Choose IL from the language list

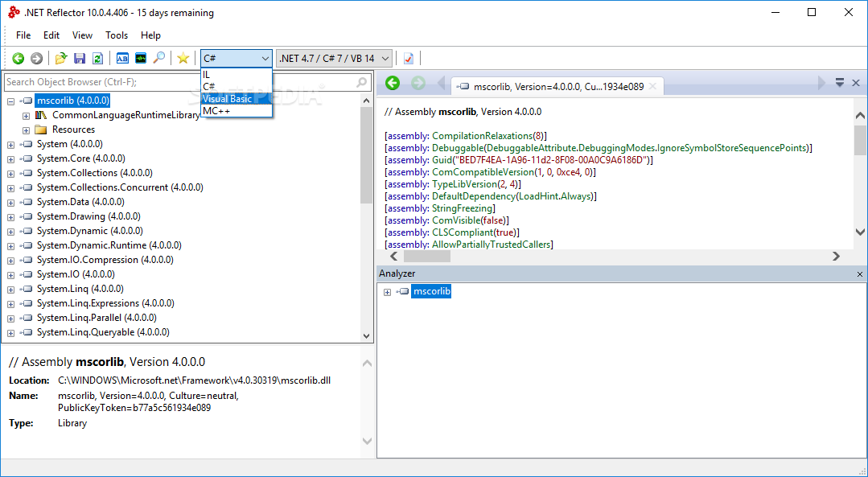pos(237,74)
